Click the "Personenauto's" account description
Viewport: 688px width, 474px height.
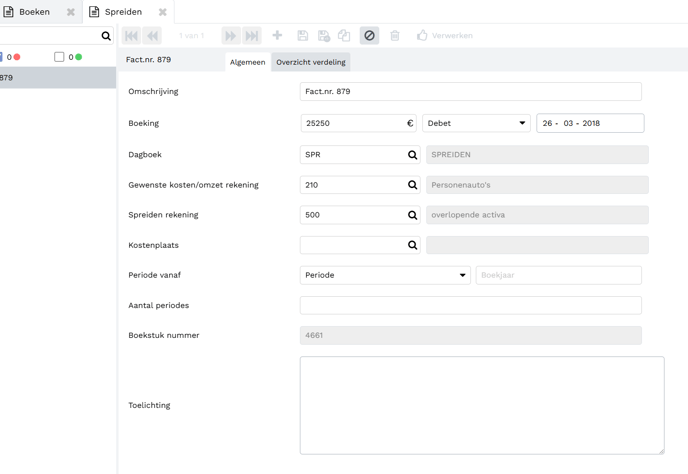(x=537, y=185)
